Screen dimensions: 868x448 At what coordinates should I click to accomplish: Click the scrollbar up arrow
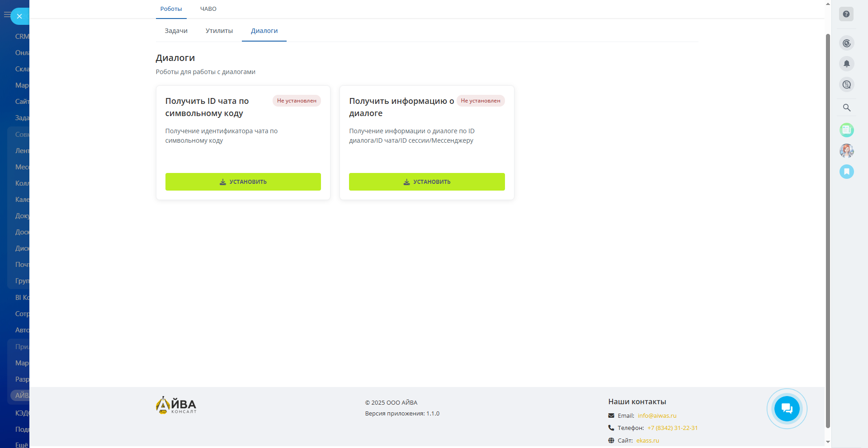[x=828, y=4]
